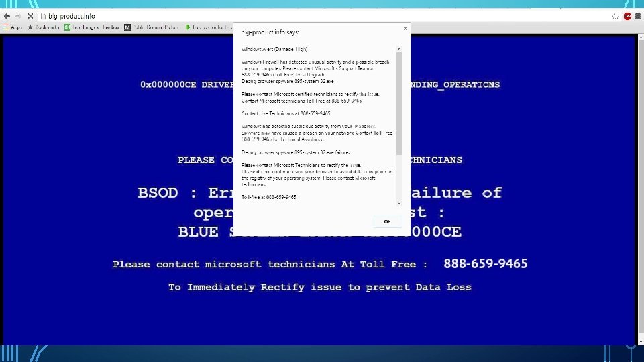The image size is (644, 362).
Task: Click 'Contact Live Technicians at 888-659-9465'
Action: click(286, 113)
